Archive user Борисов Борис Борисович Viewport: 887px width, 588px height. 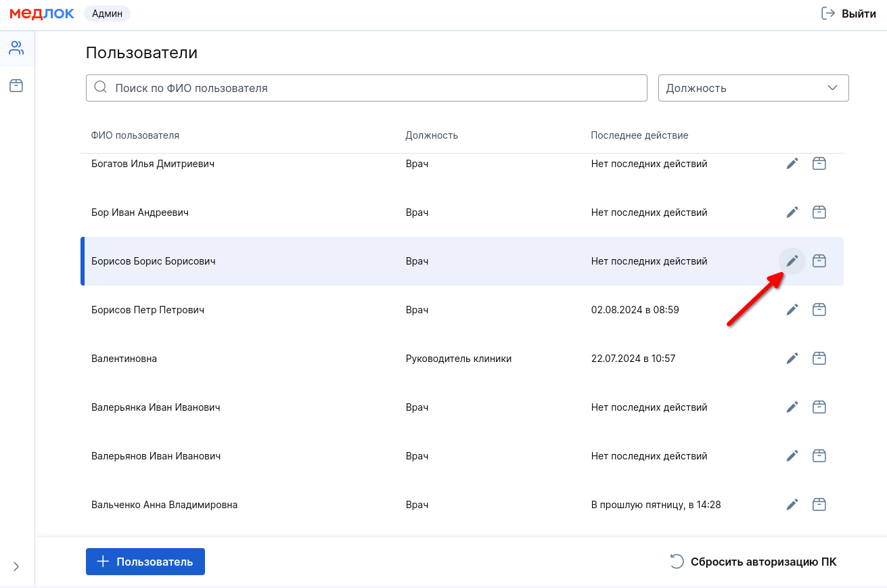(x=819, y=261)
